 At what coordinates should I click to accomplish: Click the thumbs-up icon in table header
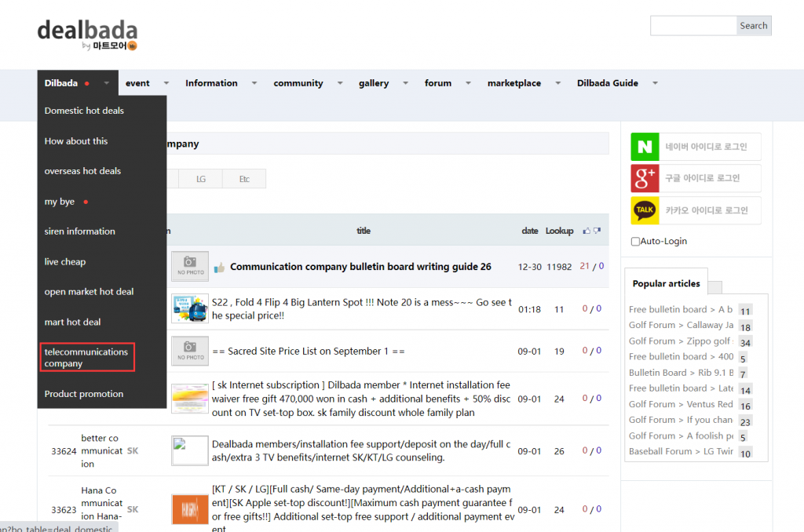tap(587, 231)
